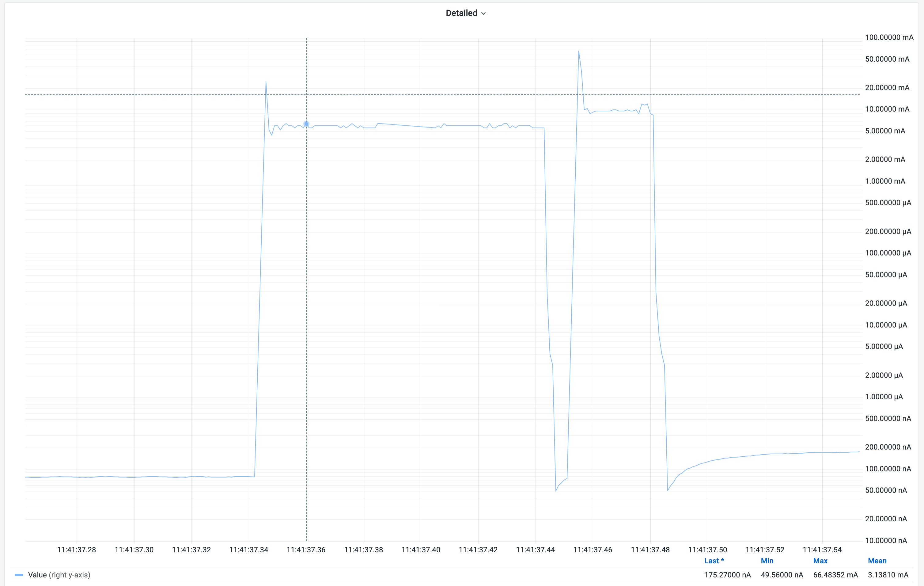Click the Min value 49.56000 nA
Screen dimensions: 924x586
pos(782,575)
